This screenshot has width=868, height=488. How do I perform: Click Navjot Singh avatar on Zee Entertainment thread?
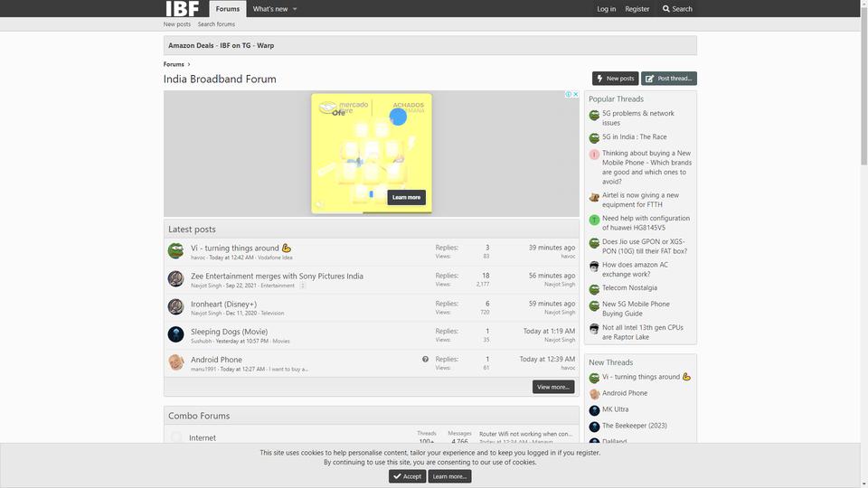[x=176, y=279]
